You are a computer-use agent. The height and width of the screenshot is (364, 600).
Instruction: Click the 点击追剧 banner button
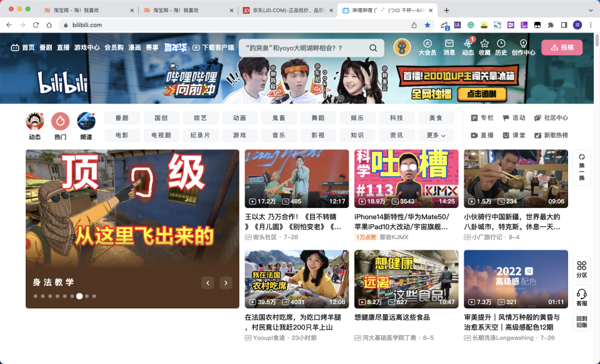482,94
